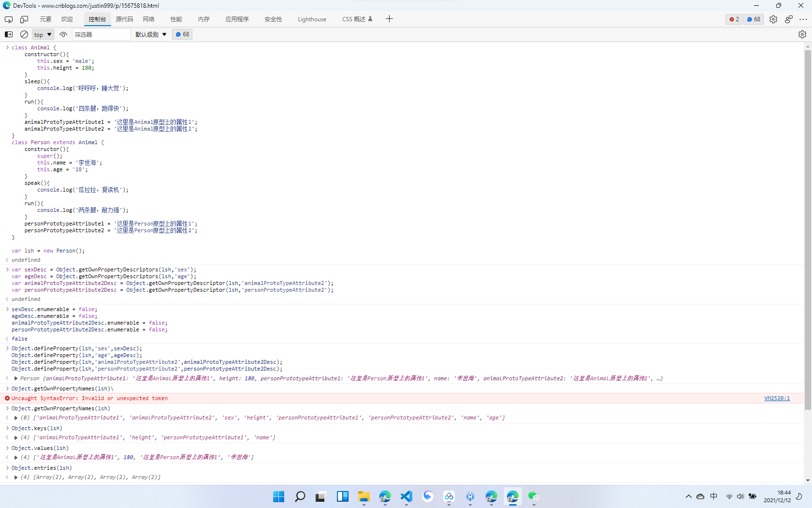
Task: Follow the VM2520:1 source link
Action: click(x=777, y=398)
